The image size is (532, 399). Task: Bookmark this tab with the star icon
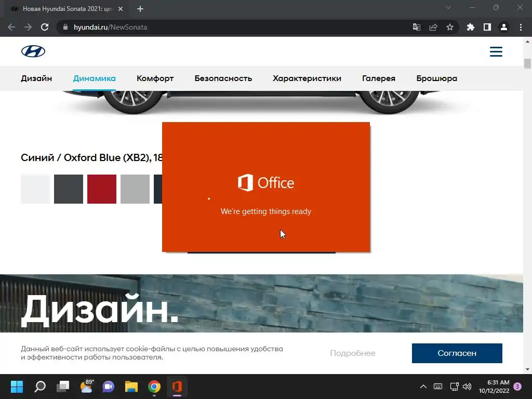tap(449, 27)
